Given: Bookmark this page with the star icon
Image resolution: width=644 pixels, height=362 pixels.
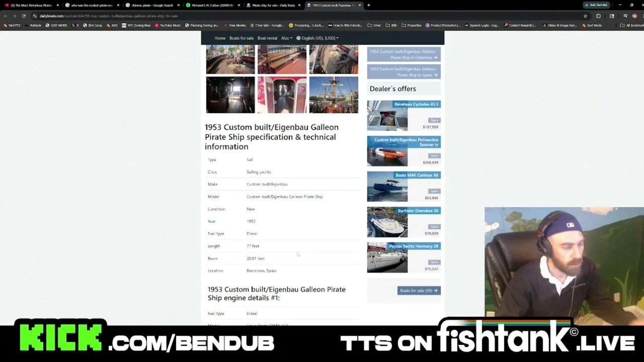Looking at the screenshot, I should (x=585, y=16).
